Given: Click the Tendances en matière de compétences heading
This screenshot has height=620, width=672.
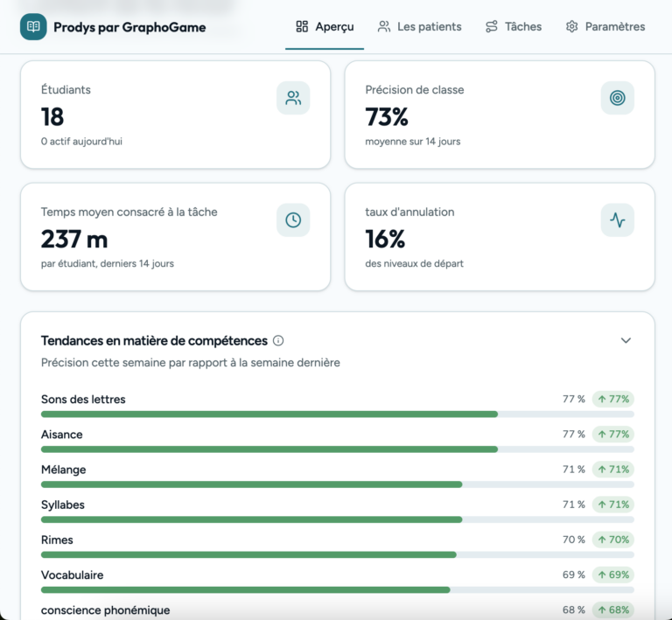Looking at the screenshot, I should pyautogui.click(x=154, y=341).
